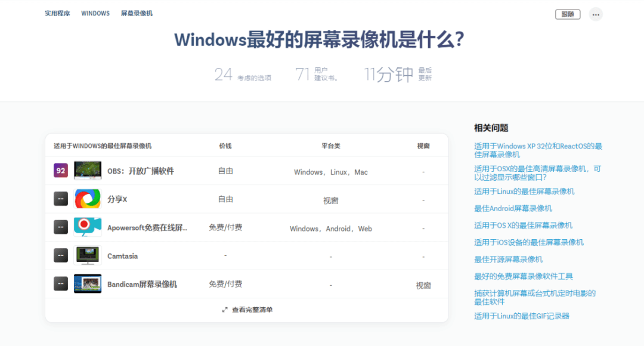Open the three-dot more options menu
This screenshot has height=346, width=644.
pyautogui.click(x=596, y=14)
